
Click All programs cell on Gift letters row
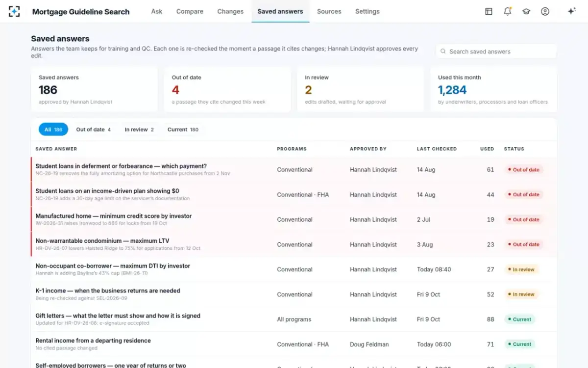[x=294, y=319]
